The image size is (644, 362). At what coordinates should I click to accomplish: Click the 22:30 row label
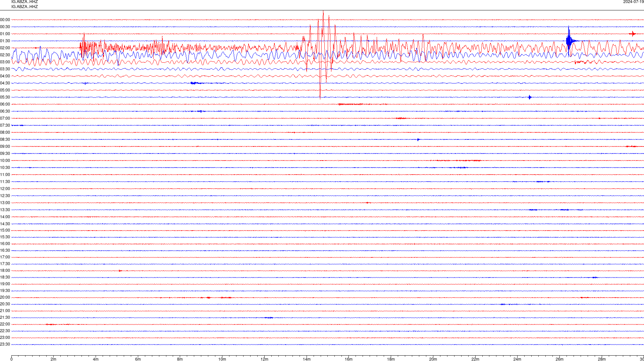pos(5,331)
